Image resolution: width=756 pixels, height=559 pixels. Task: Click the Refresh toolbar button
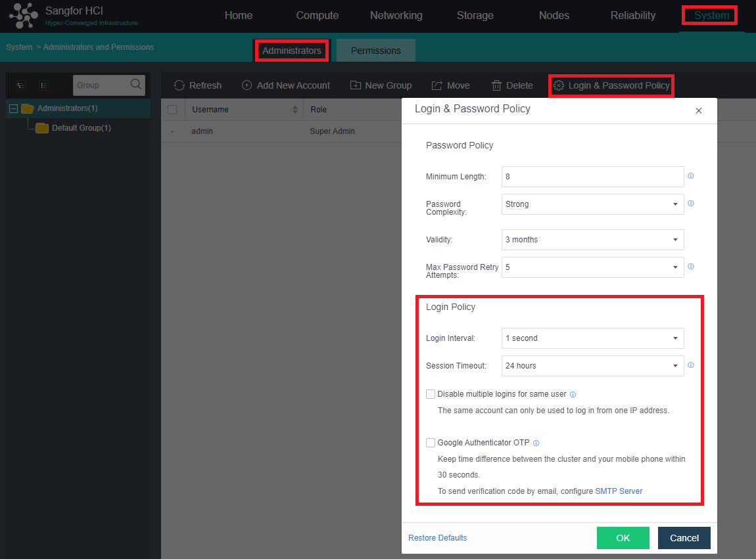coord(198,85)
